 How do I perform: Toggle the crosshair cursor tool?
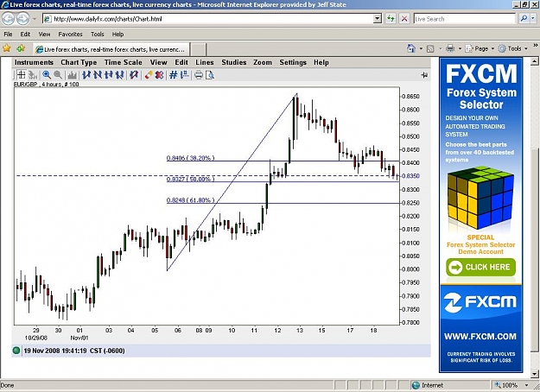click(x=22, y=74)
